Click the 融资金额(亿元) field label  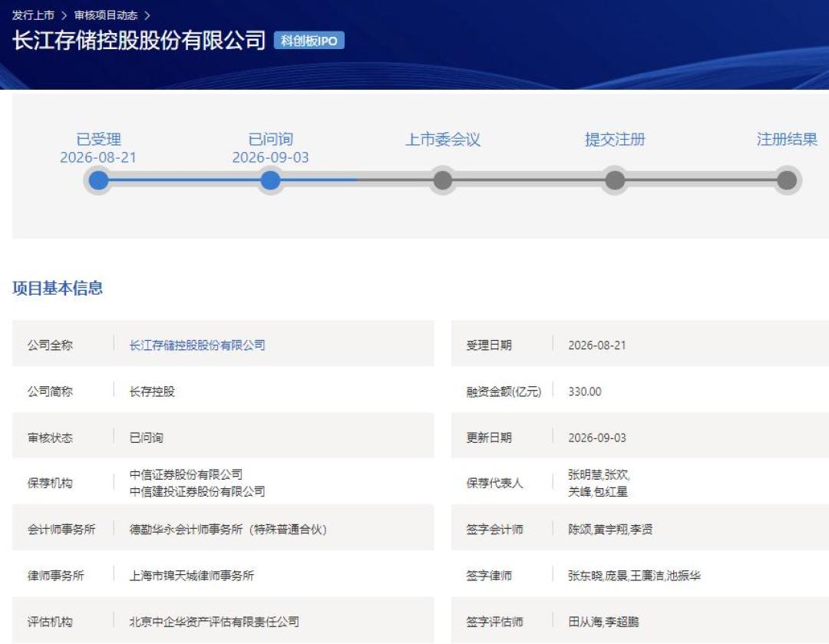(x=504, y=391)
